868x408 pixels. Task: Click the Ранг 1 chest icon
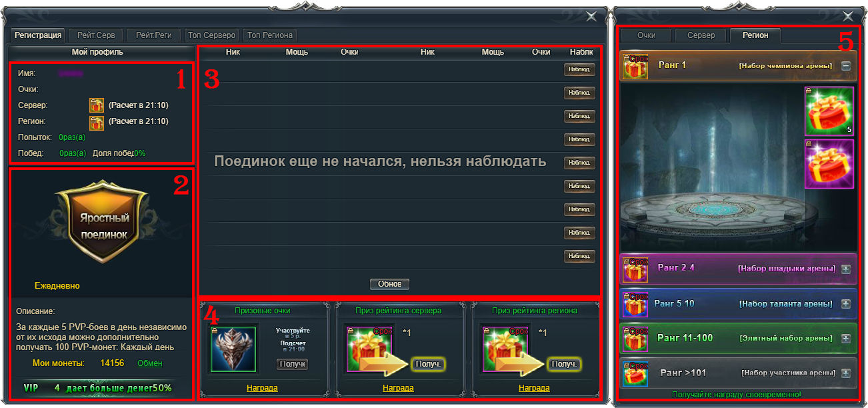(x=635, y=67)
